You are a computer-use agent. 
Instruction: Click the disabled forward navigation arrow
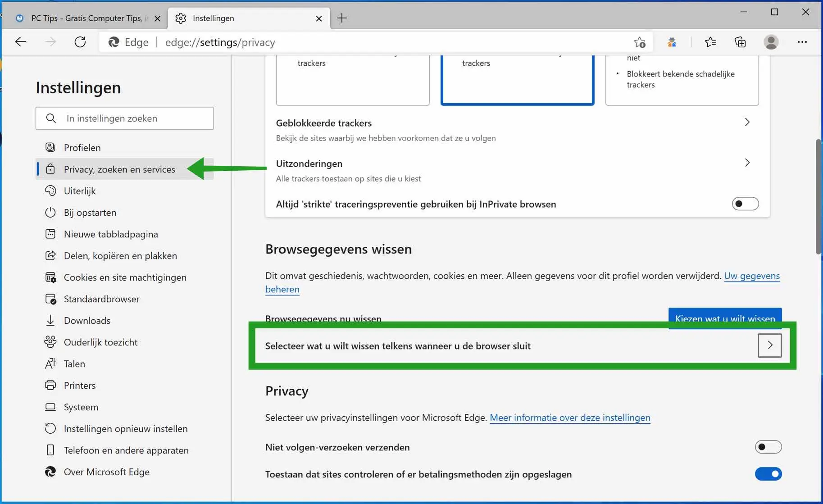tap(50, 42)
